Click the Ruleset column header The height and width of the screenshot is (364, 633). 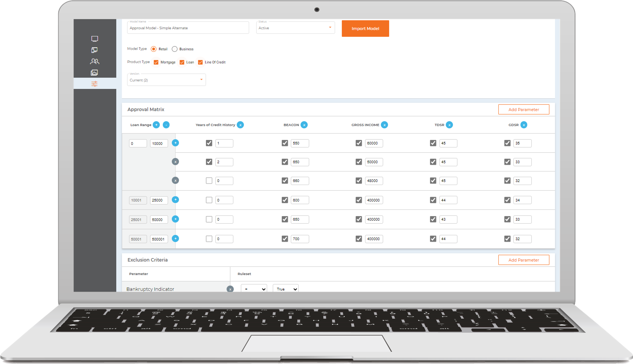pos(244,274)
